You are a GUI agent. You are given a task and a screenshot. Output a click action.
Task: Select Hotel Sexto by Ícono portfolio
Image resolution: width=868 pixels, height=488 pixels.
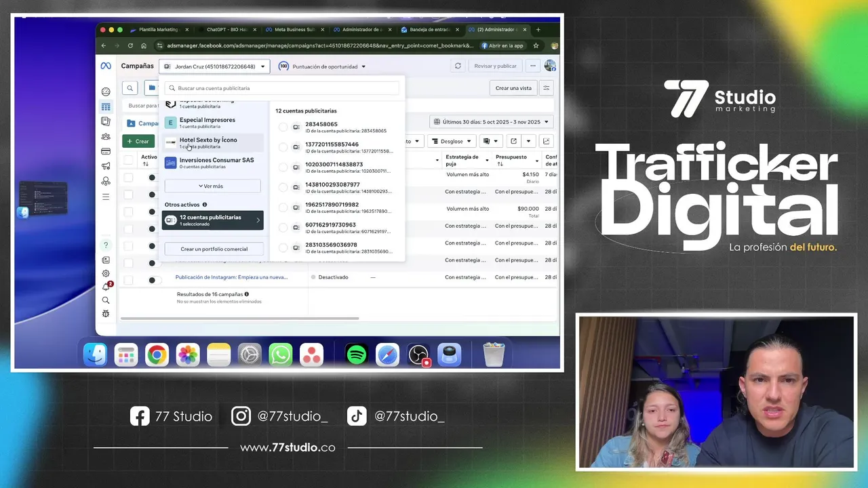(x=212, y=143)
